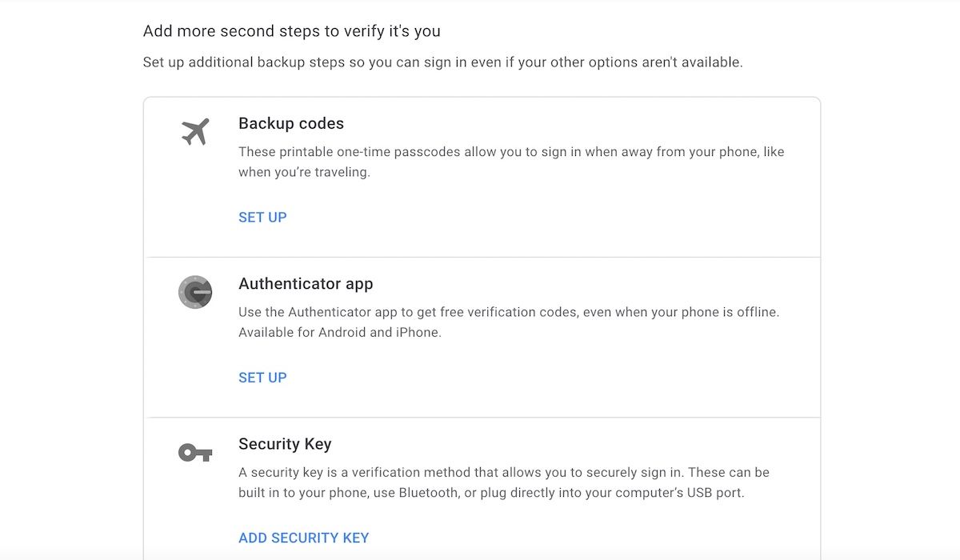Click the "Use the Authenticator app" text line

509,312
